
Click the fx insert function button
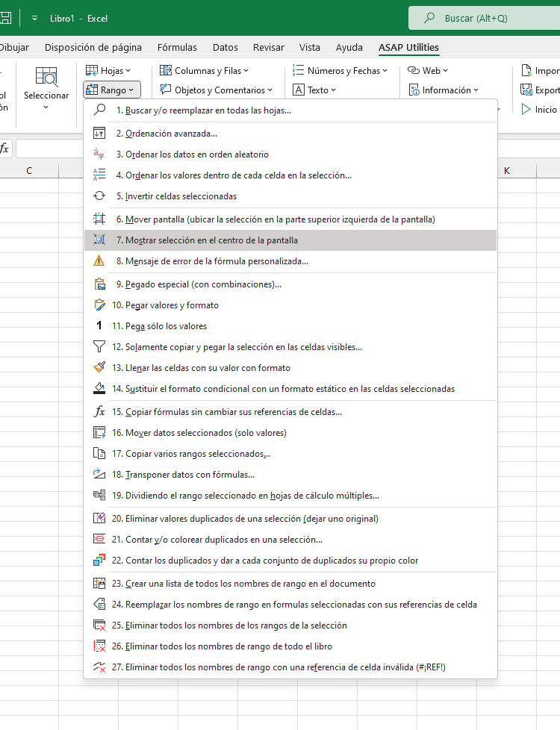point(4,149)
